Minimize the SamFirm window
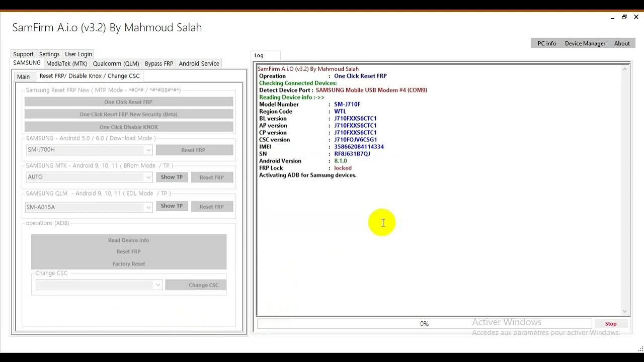This screenshot has height=362, width=644. (x=612, y=17)
